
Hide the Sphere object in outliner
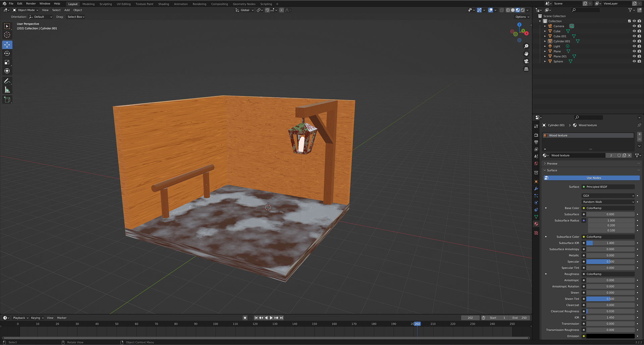(x=634, y=61)
